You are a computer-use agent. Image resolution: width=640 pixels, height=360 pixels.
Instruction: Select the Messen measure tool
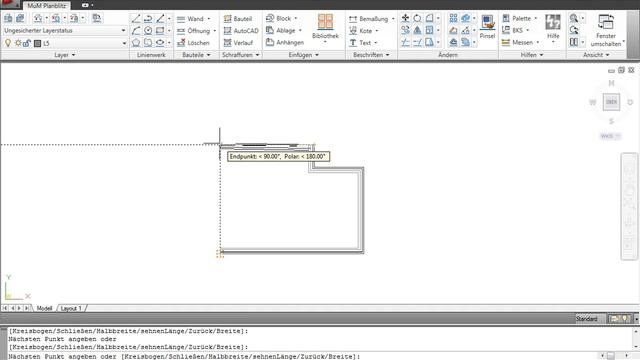click(517, 42)
